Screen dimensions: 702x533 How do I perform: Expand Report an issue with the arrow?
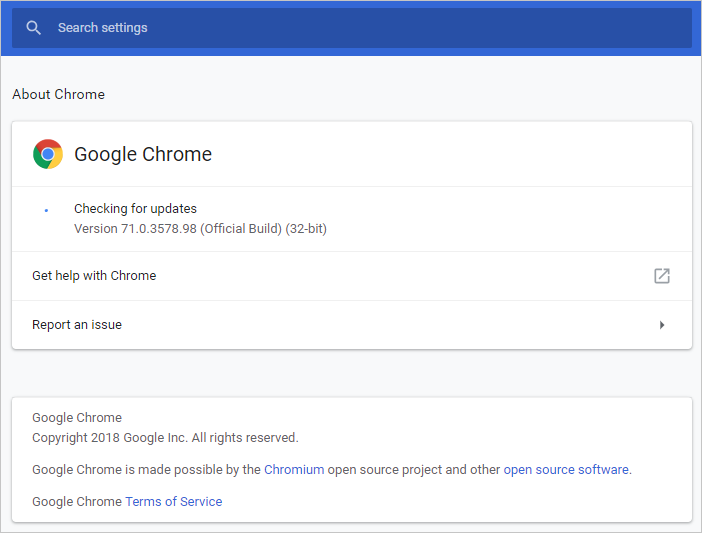661,325
